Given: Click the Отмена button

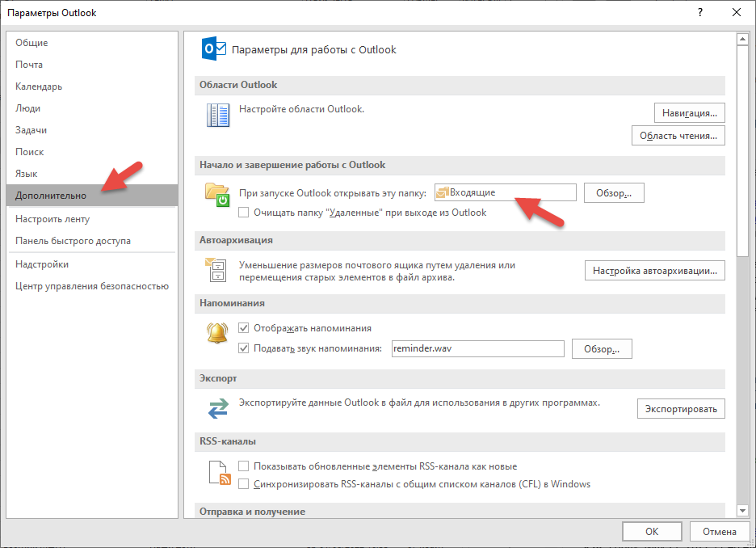Looking at the screenshot, I should [x=720, y=532].
